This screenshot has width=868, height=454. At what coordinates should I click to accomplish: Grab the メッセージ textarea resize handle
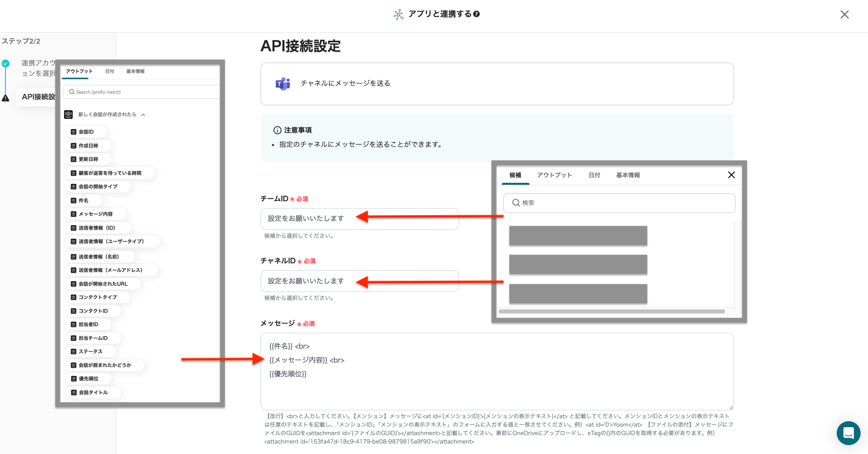(x=731, y=407)
